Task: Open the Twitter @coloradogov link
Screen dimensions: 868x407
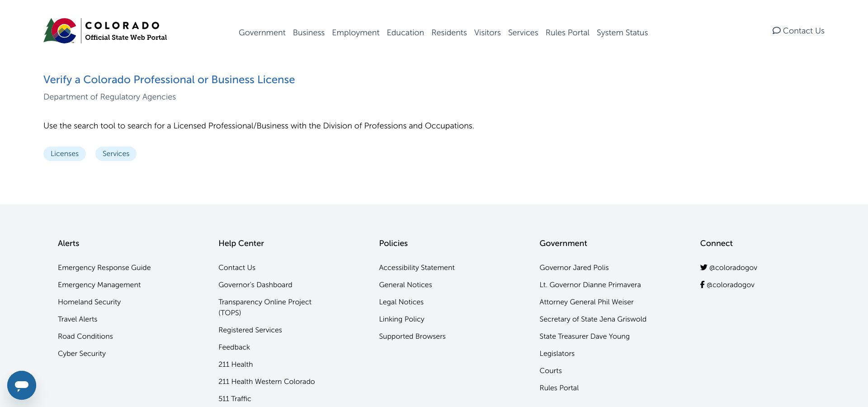Action: tap(728, 268)
